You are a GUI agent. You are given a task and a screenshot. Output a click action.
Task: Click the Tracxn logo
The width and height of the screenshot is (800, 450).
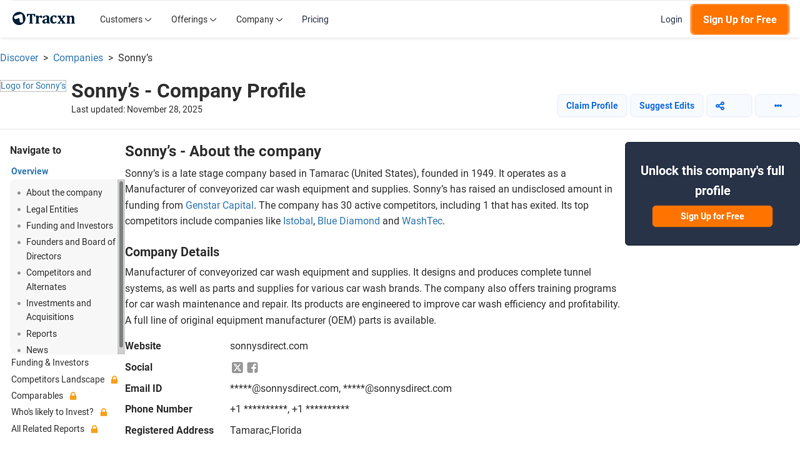point(44,19)
